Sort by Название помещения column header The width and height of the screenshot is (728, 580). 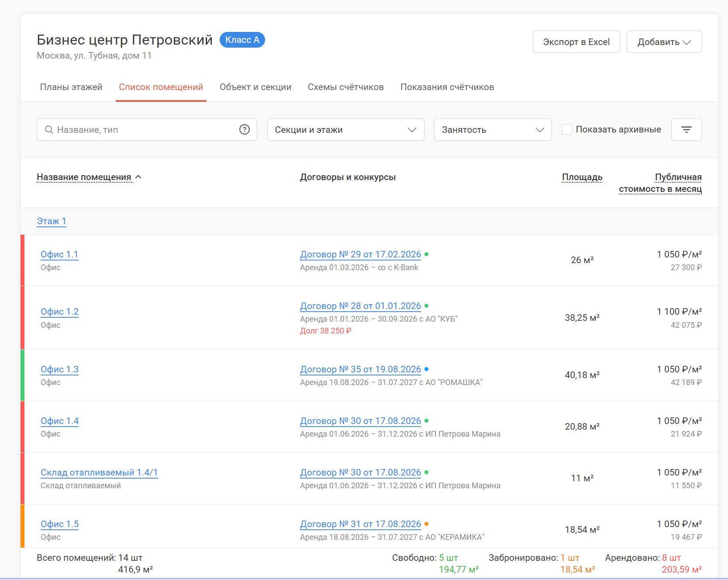point(84,177)
